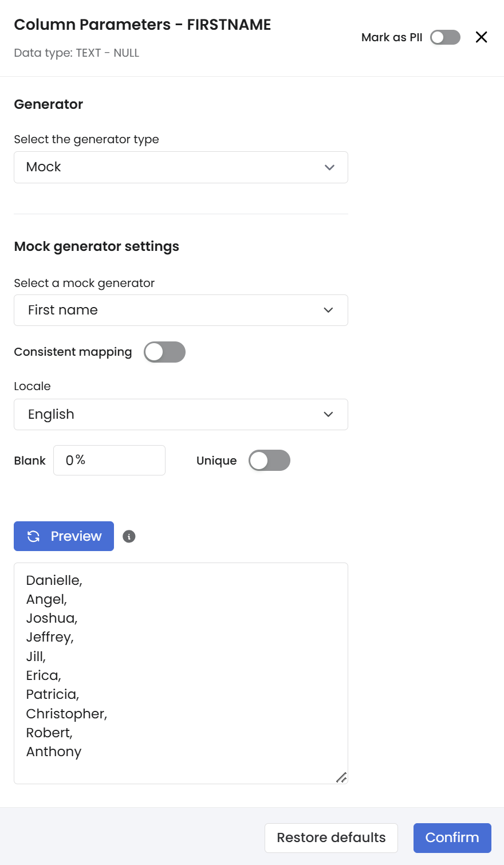Click the Column Parameters - FIRSTNAME title
The width and height of the screenshot is (504, 865).
pyautogui.click(x=143, y=25)
